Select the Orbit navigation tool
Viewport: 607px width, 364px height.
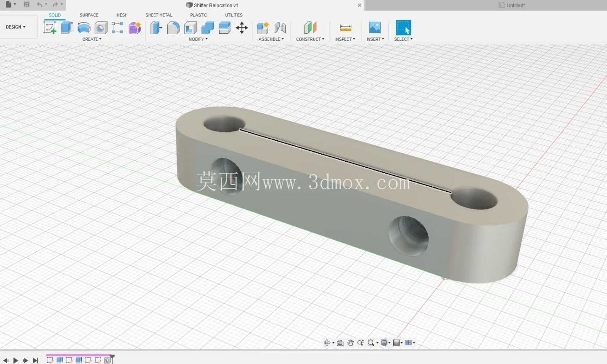327,343
